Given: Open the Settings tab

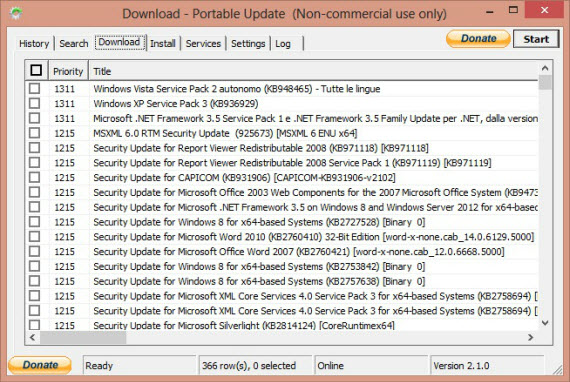Looking at the screenshot, I should 248,44.
